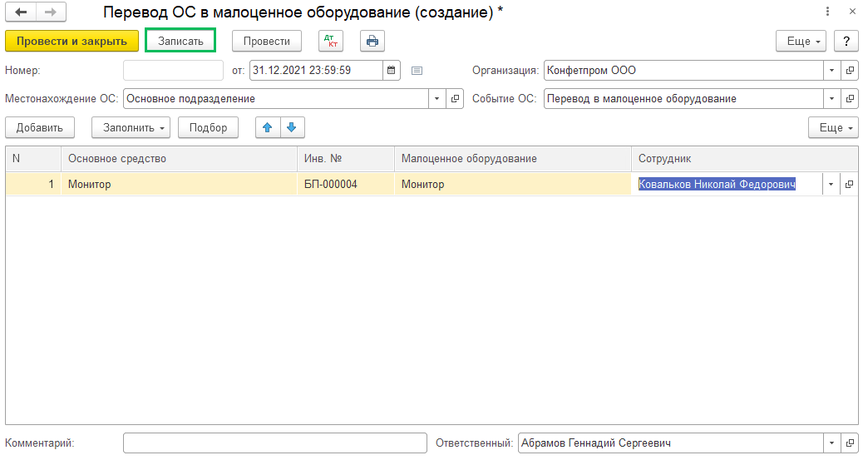The height and width of the screenshot is (460, 868).
Task: Open help with question mark button
Action: (x=846, y=41)
